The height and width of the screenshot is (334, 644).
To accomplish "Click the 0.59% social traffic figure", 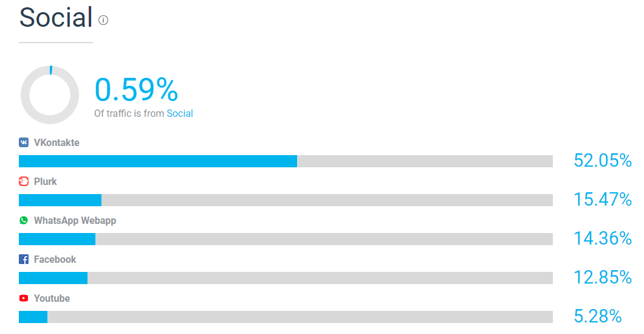I will [x=136, y=89].
